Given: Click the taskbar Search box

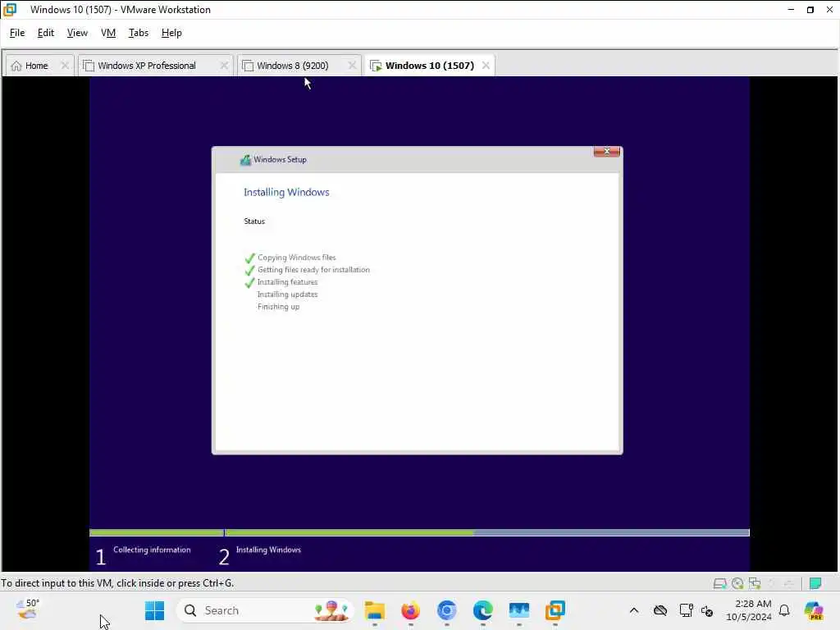Looking at the screenshot, I should [x=265, y=610].
